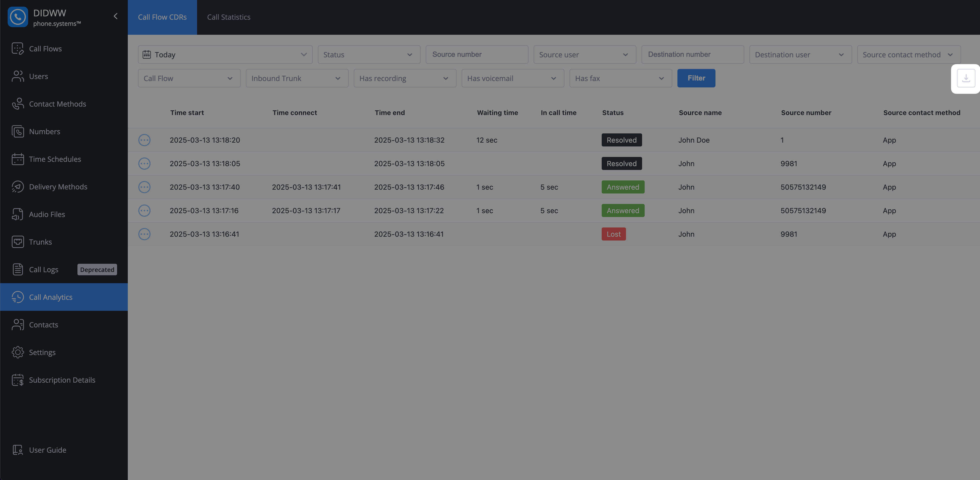Open row options for the 13:18:20 call

(x=144, y=140)
